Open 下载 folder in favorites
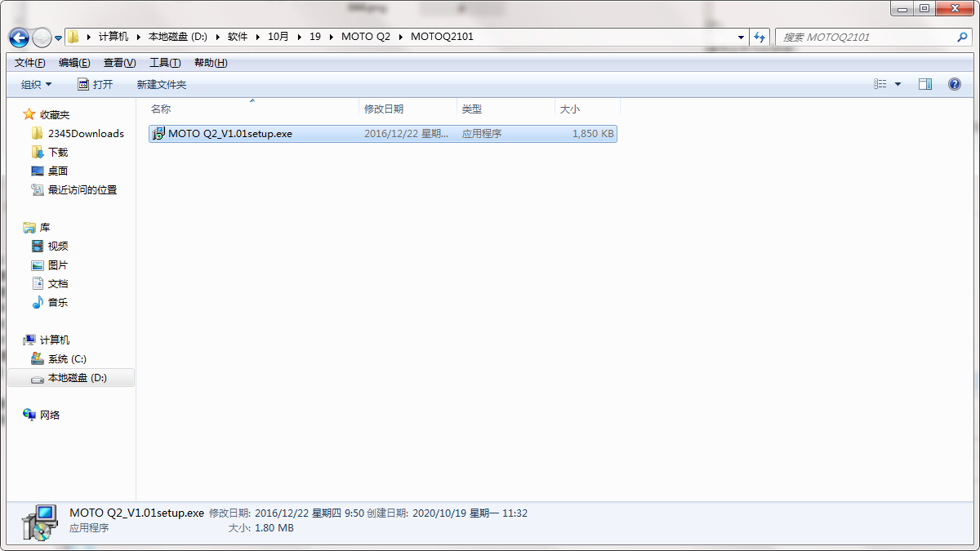Image resolution: width=980 pixels, height=551 pixels. [58, 152]
